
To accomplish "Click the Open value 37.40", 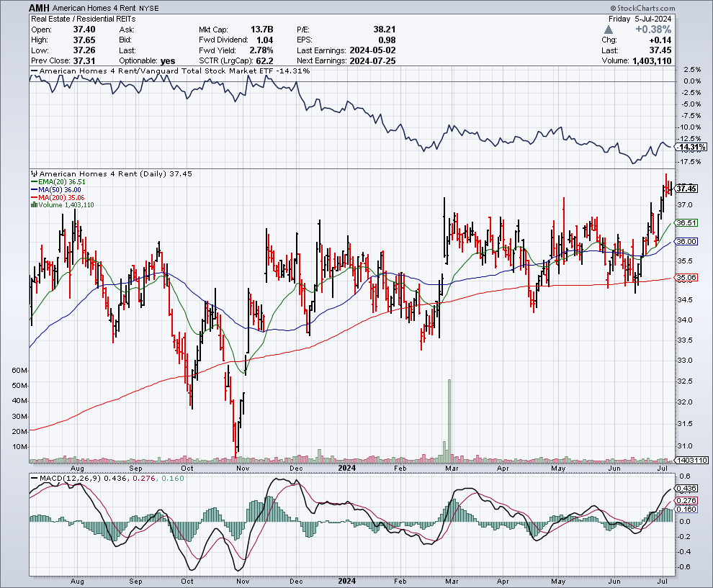I will pyautogui.click(x=84, y=30).
